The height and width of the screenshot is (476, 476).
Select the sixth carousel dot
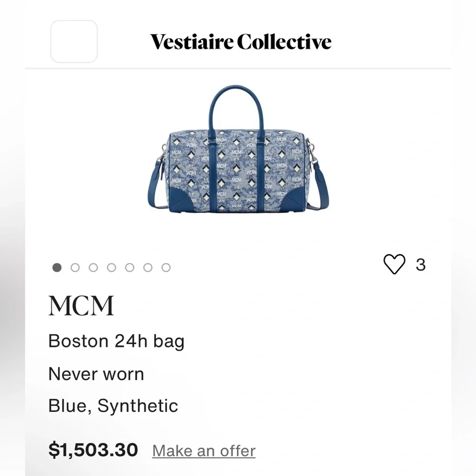148,267
